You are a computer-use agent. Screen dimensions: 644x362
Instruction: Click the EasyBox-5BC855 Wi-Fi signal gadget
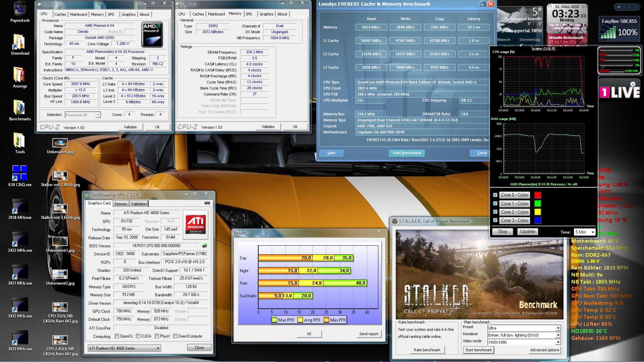coord(619,28)
